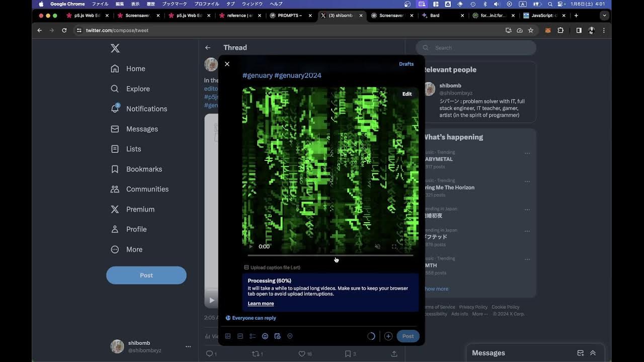The height and width of the screenshot is (362, 644).
Task: Open Privacy Policy link
Action: click(x=473, y=307)
